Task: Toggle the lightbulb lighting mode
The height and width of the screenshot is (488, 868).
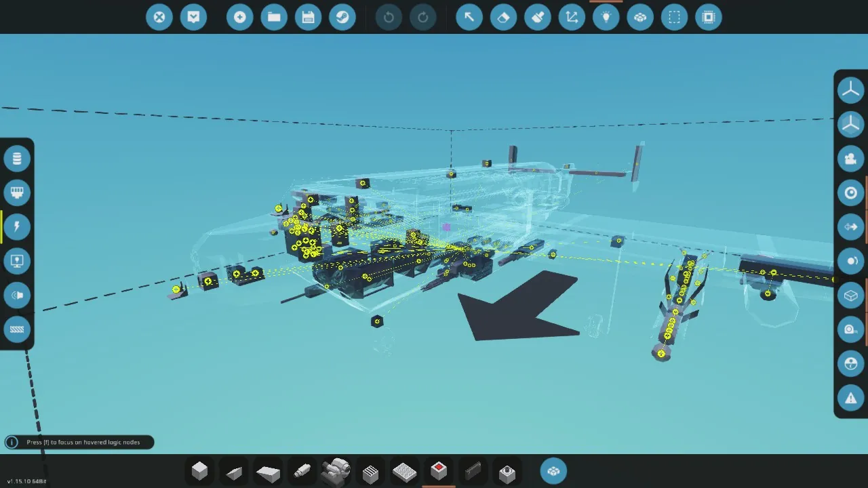Action: coord(606,17)
